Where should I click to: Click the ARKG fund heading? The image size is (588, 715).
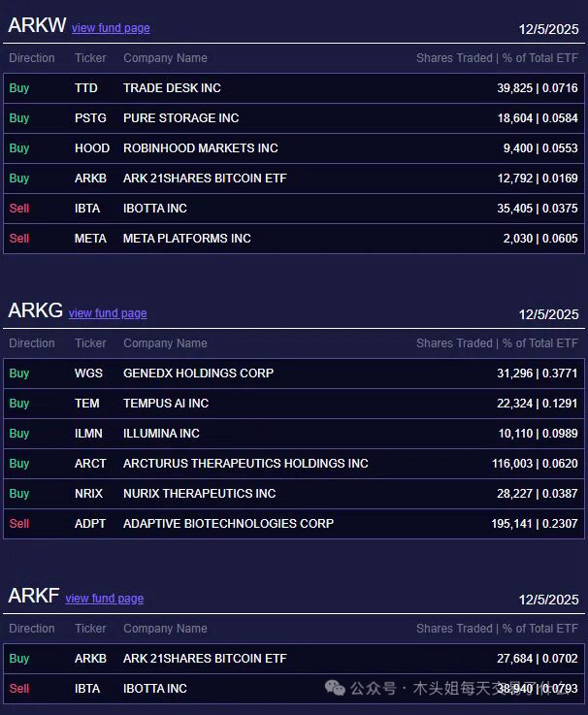tap(36, 310)
